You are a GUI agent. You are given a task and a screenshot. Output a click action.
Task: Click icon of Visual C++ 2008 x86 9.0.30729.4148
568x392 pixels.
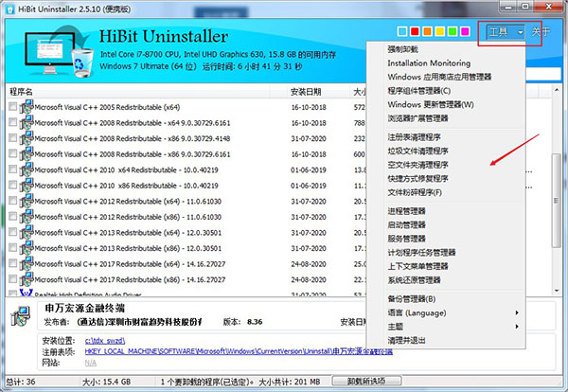27,138
